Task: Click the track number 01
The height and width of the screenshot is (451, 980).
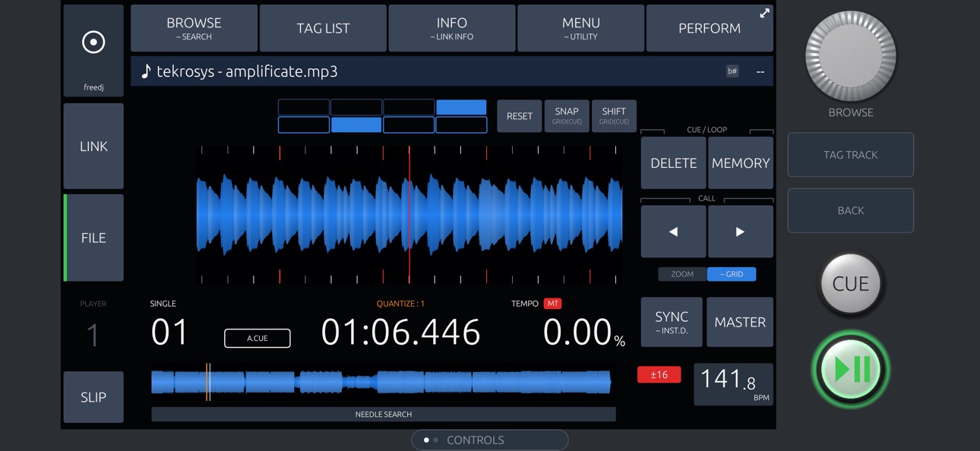Action: 169,333
